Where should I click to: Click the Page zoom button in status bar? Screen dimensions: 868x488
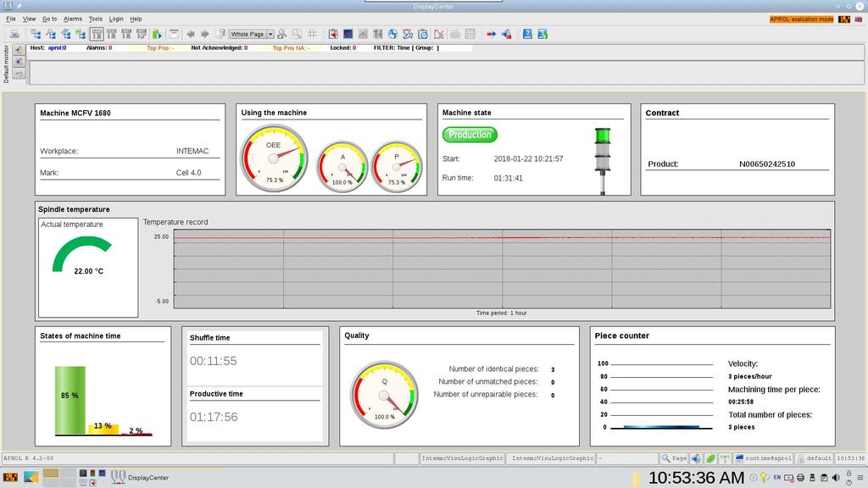tap(674, 458)
